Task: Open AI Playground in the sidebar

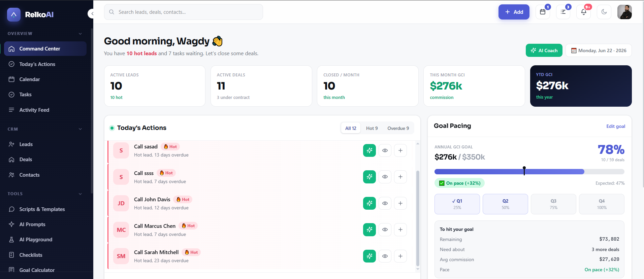Action: click(x=45, y=240)
